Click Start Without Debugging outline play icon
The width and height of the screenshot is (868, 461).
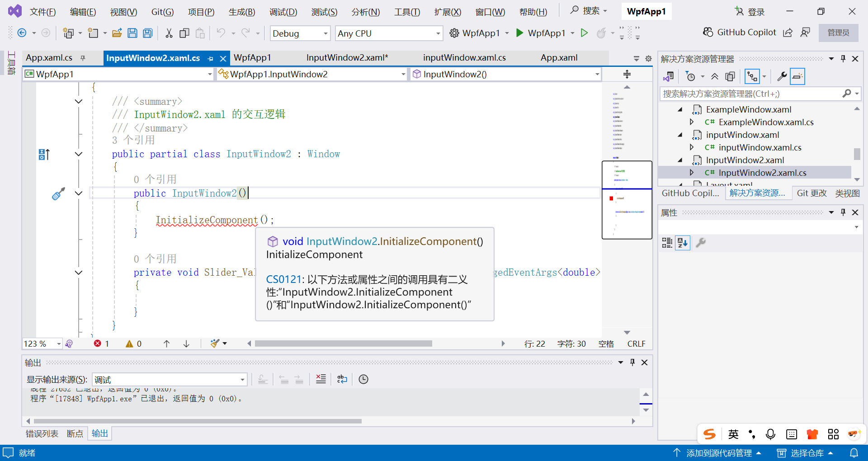(584, 33)
